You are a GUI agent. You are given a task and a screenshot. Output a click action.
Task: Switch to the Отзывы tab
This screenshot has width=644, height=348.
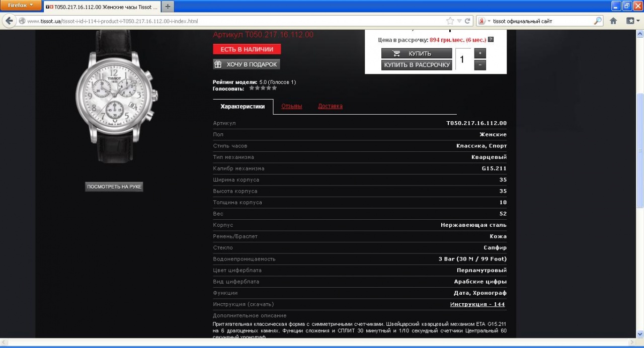[292, 106]
